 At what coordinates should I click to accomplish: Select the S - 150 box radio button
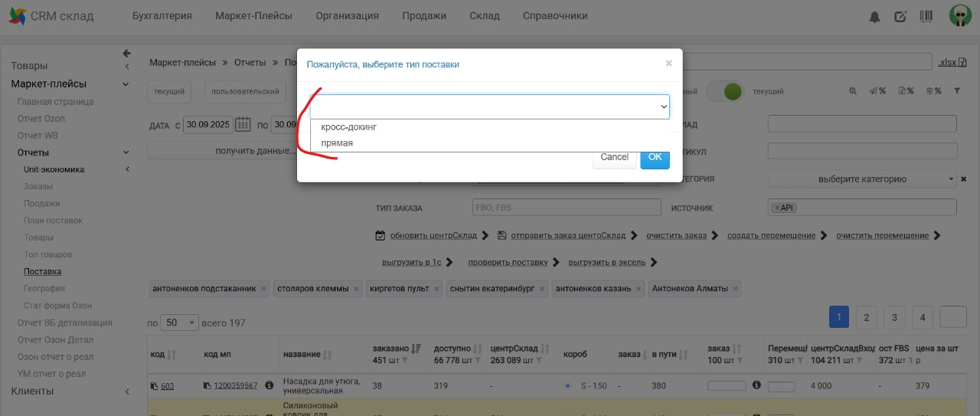tap(567, 386)
